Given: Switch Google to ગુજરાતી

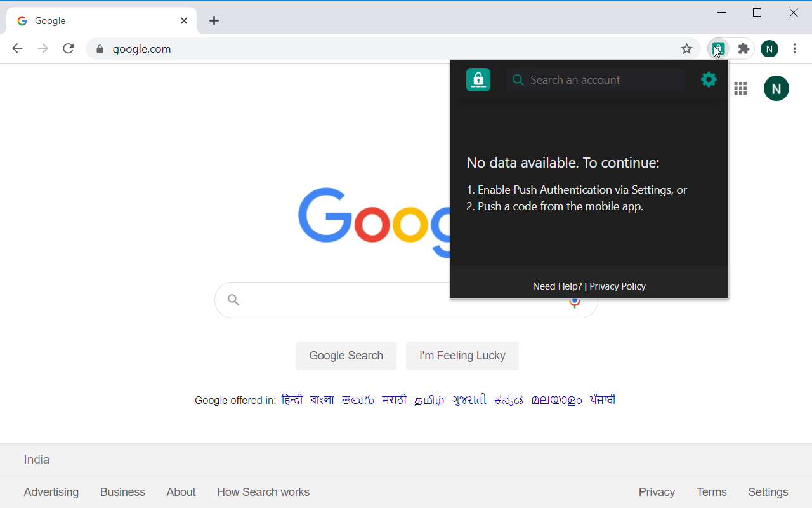Looking at the screenshot, I should (469, 400).
